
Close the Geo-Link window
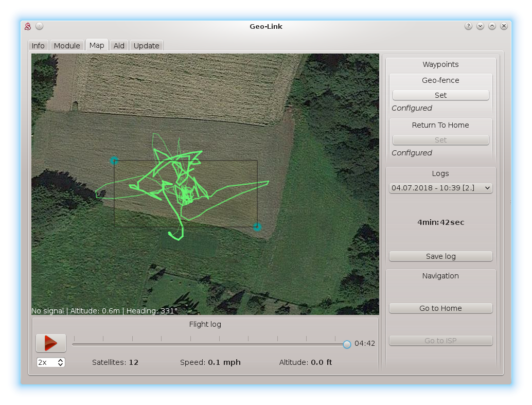click(x=504, y=26)
